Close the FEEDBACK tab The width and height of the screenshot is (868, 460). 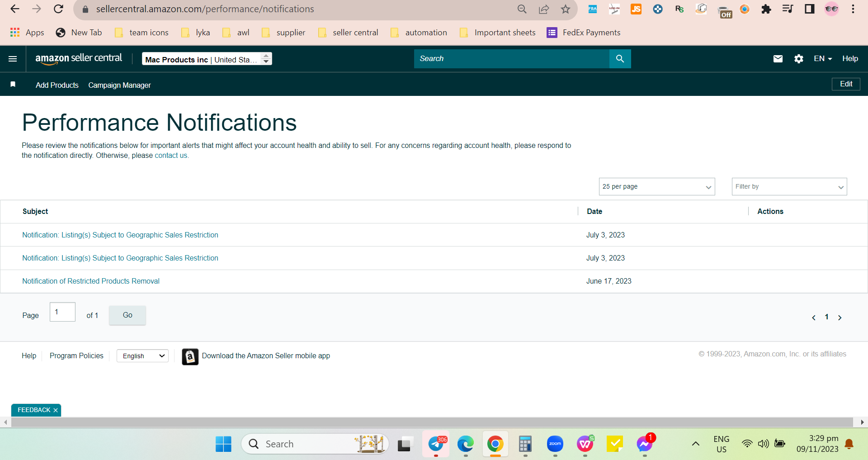(56, 410)
